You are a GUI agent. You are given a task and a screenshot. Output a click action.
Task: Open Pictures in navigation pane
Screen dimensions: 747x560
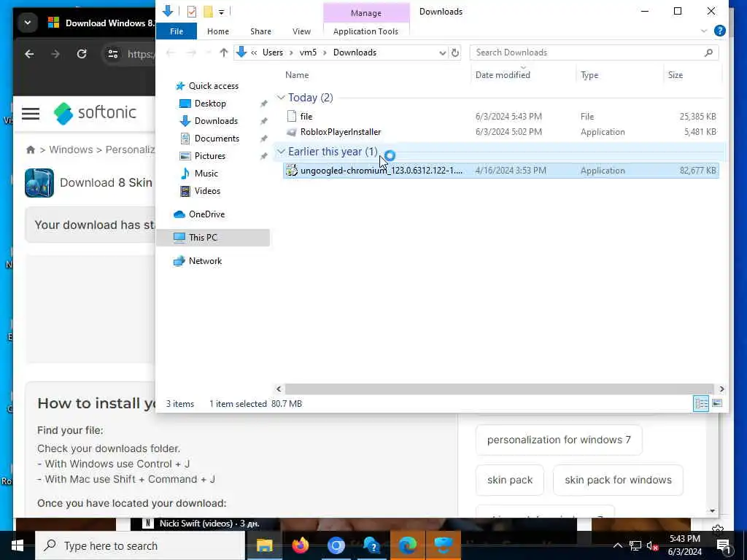(209, 156)
